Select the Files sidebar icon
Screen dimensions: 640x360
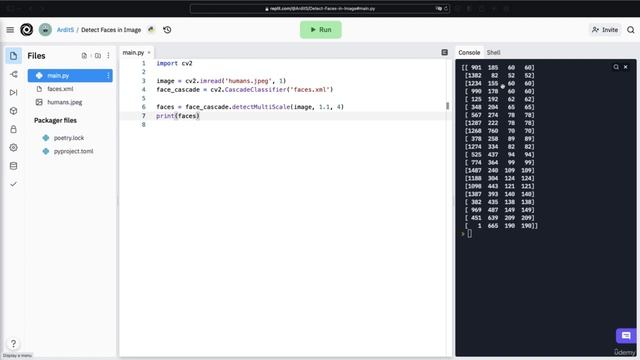tap(13, 56)
